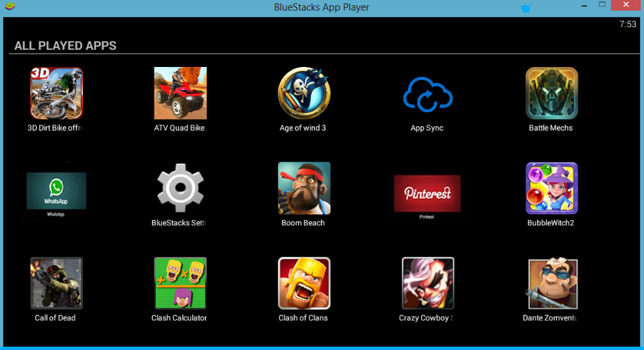The width and height of the screenshot is (644, 350).
Task: Launch the Boom Beach game
Action: [x=304, y=188]
